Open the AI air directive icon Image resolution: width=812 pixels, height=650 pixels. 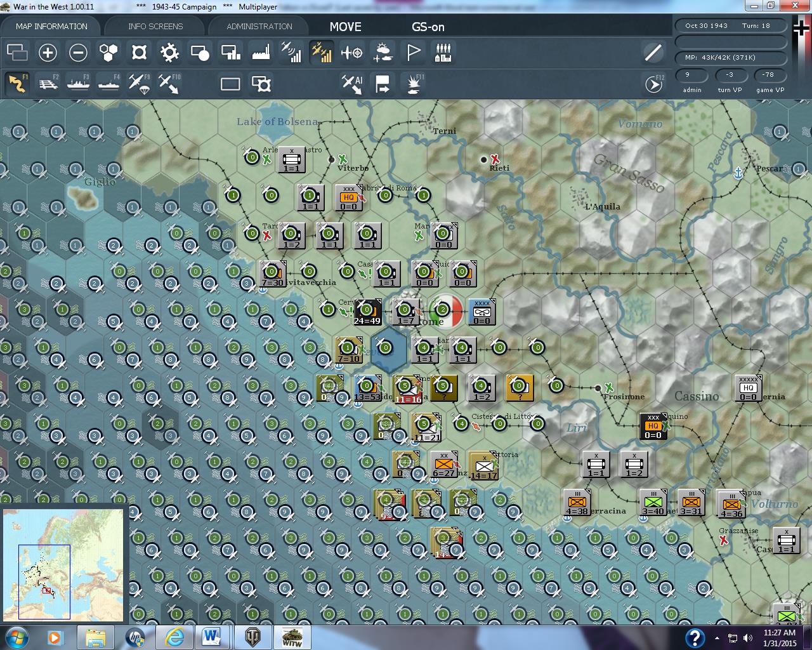pos(352,84)
